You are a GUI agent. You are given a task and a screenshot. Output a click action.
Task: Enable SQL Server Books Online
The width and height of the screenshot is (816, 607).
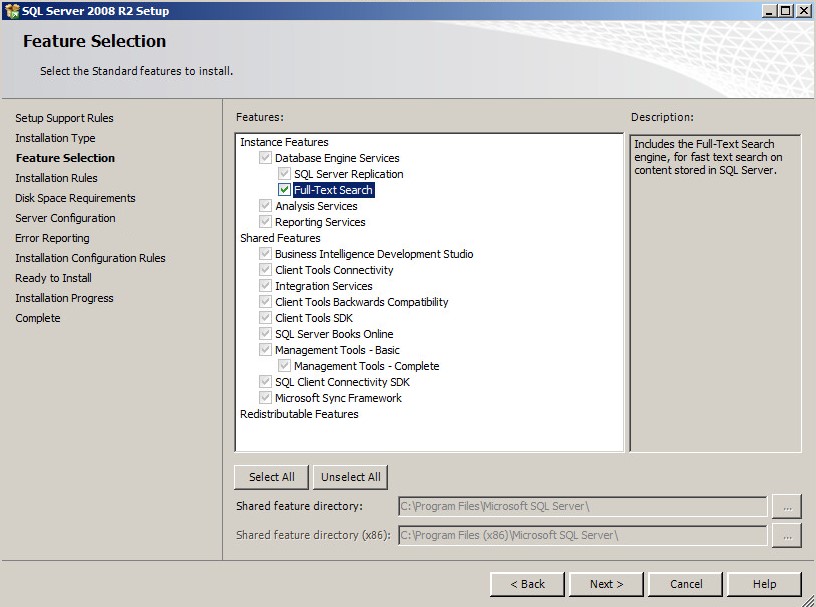point(265,333)
